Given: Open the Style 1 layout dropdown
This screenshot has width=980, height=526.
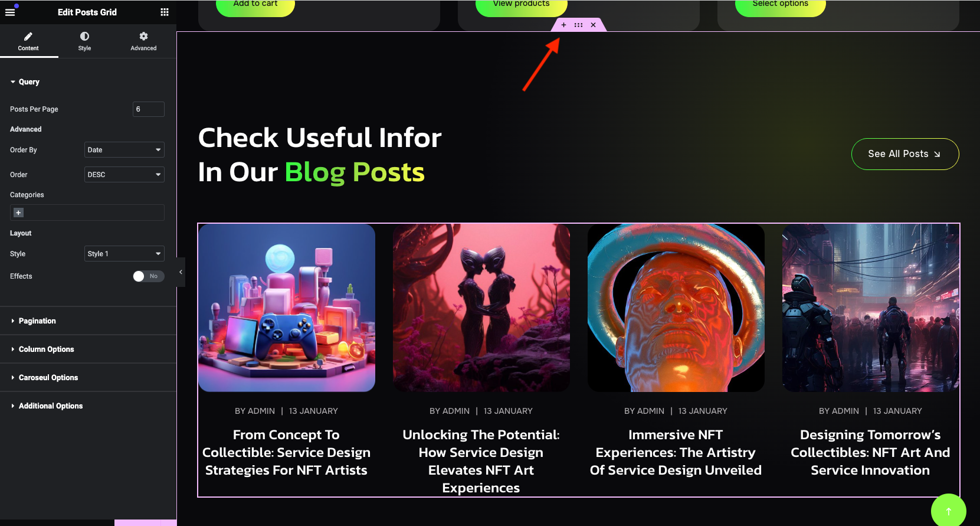Looking at the screenshot, I should 124,254.
